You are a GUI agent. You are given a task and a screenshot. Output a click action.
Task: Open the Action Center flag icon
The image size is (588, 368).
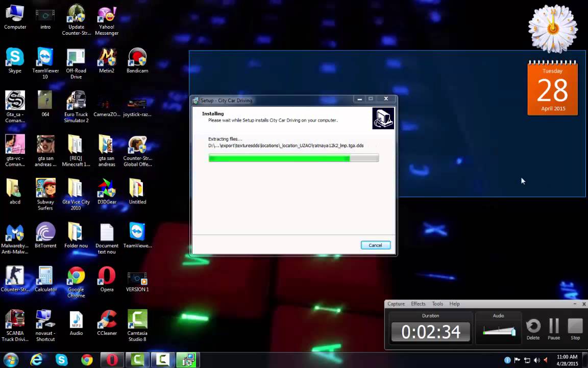(517, 360)
